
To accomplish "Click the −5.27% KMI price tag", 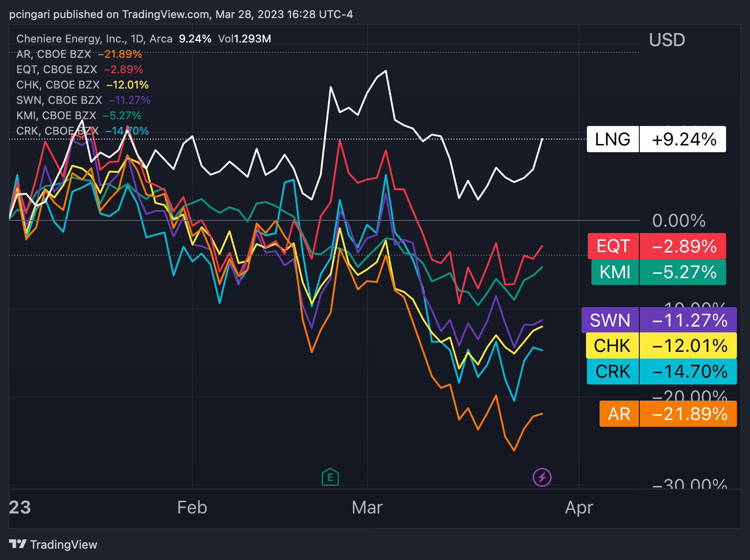I will coord(683,272).
